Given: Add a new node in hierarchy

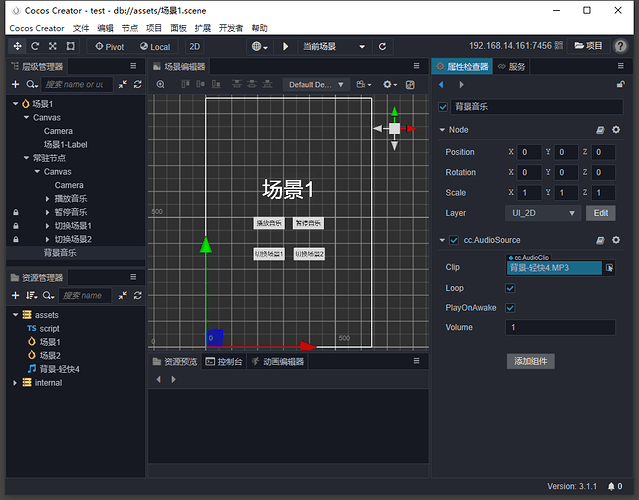Looking at the screenshot, I should click(15, 84).
